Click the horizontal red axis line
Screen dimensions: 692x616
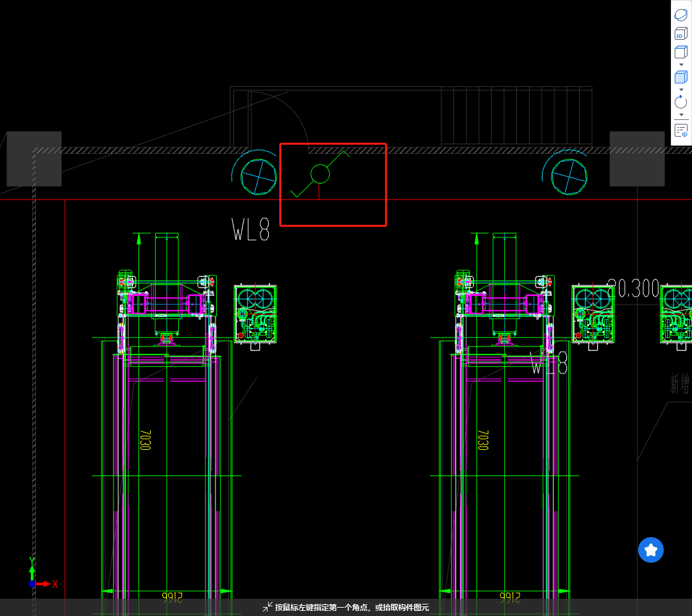(x=160, y=200)
